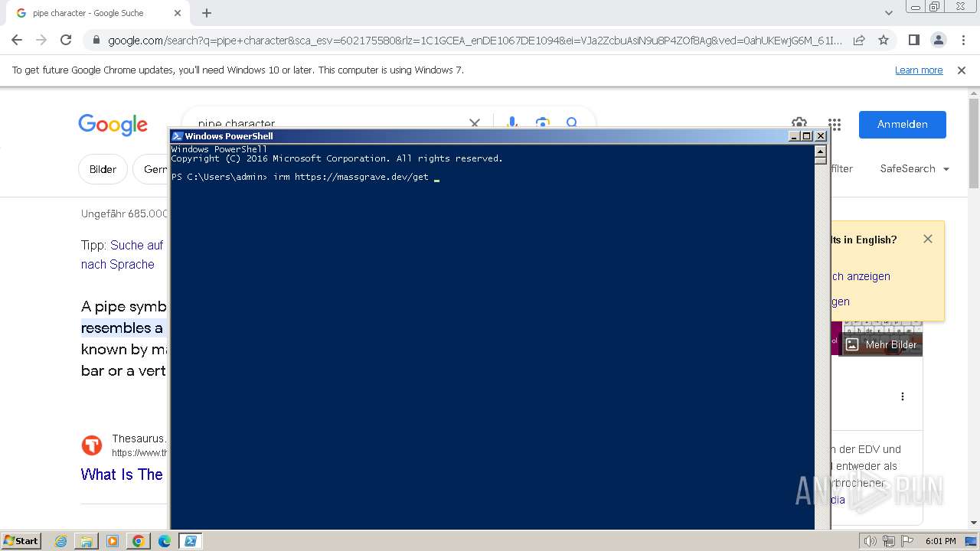Viewport: 980px width, 551px height.
Task: Click the taskbar clock 6:01 PM
Action: point(940,541)
